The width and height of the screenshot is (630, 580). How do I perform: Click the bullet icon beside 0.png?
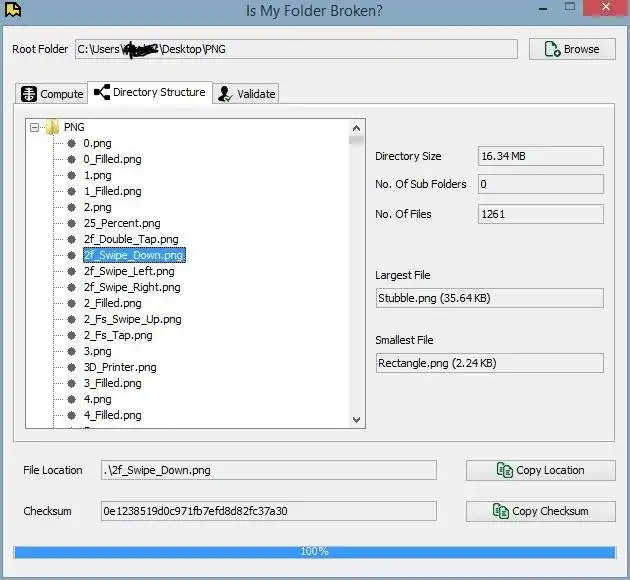pos(72,143)
